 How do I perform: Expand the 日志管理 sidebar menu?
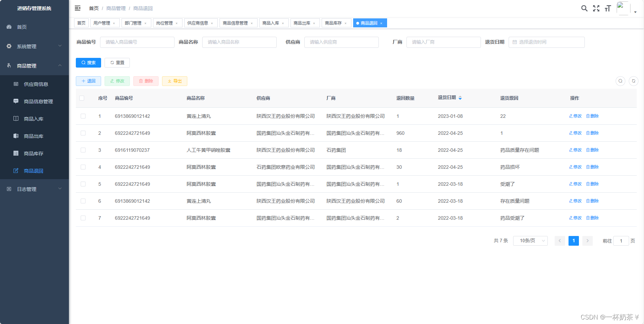point(34,189)
